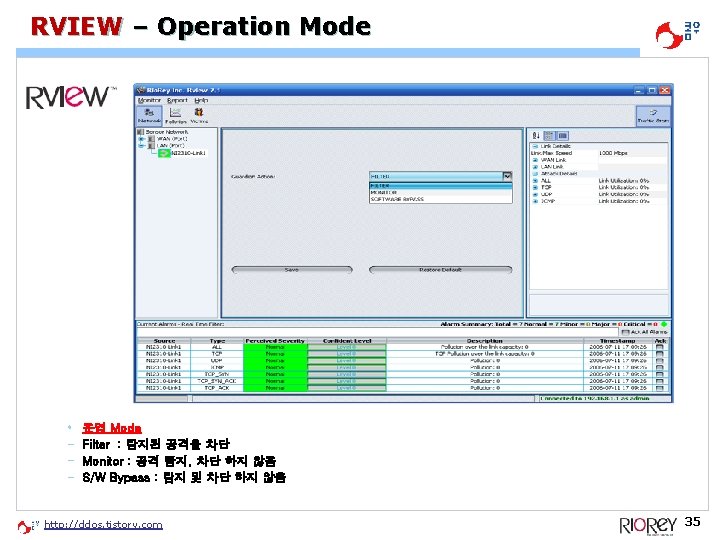Image resolution: width=720 pixels, height=540 pixels.
Task: Check the Ack All Alarms box
Action: 625,332
